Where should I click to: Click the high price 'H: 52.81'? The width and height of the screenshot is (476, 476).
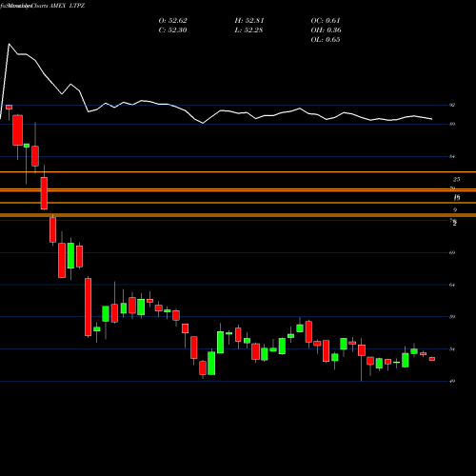pyautogui.click(x=249, y=21)
